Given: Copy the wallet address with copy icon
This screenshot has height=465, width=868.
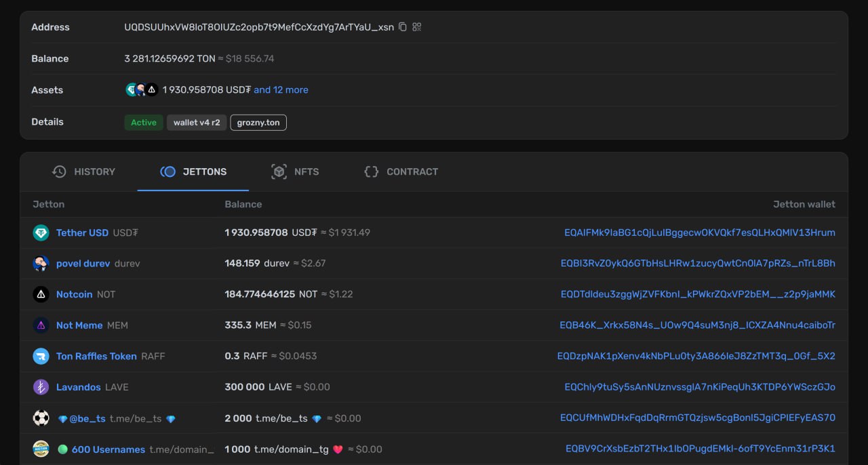Looking at the screenshot, I should pyautogui.click(x=403, y=27).
